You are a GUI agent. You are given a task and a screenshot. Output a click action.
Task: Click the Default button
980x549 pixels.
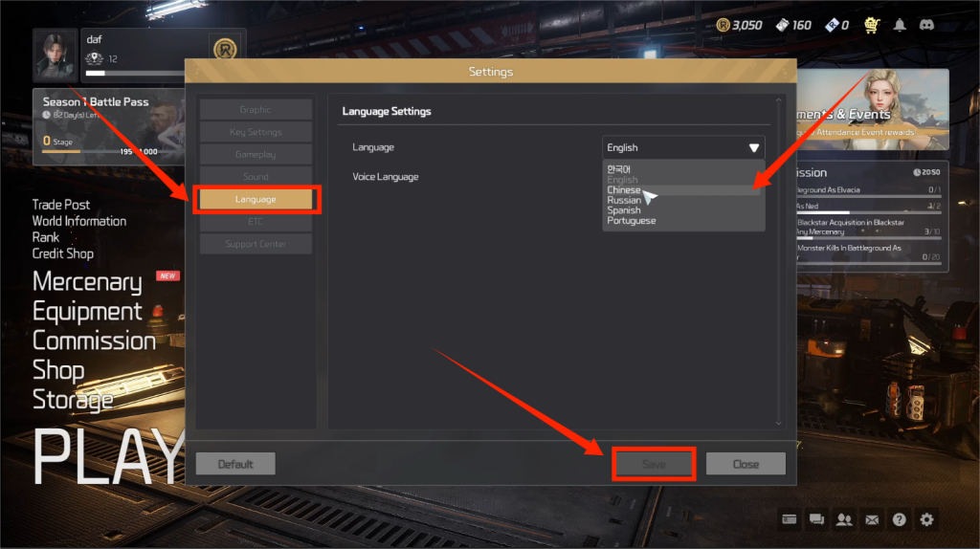[x=235, y=464]
